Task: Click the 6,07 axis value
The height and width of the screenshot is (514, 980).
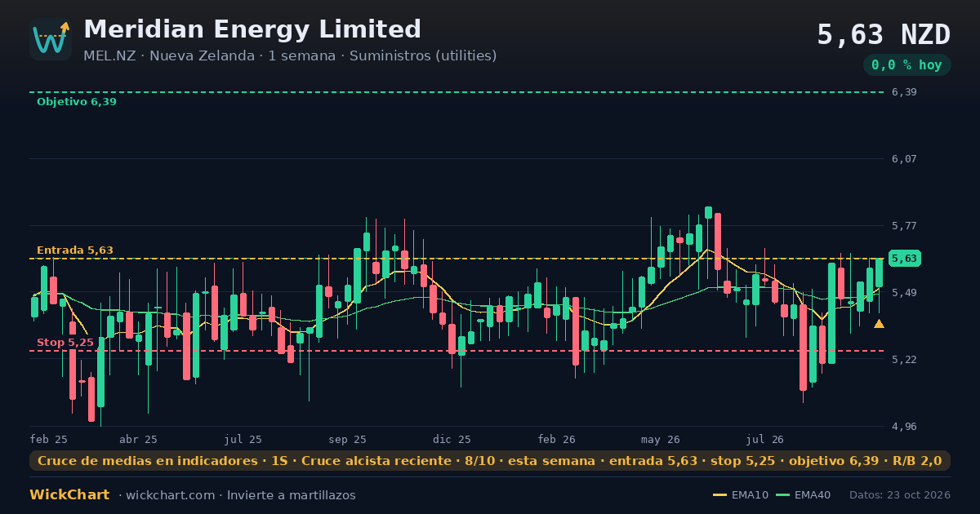Action: pos(904,159)
